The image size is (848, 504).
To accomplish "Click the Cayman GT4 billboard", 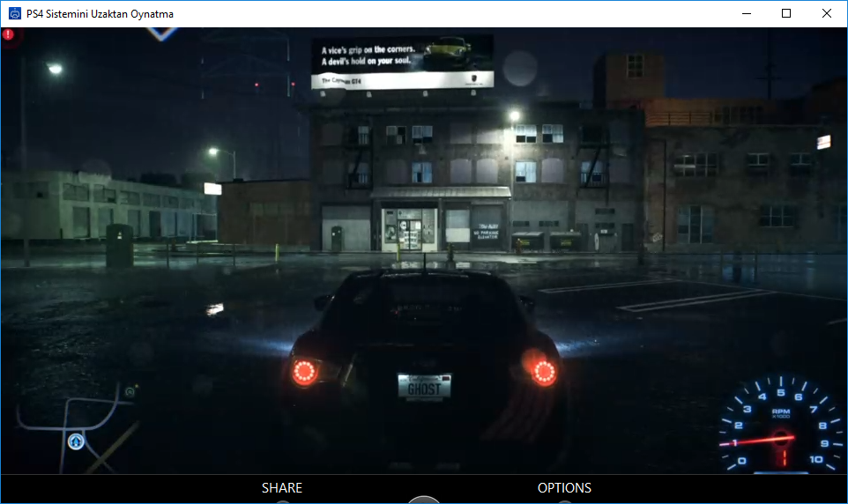I will click(x=402, y=62).
